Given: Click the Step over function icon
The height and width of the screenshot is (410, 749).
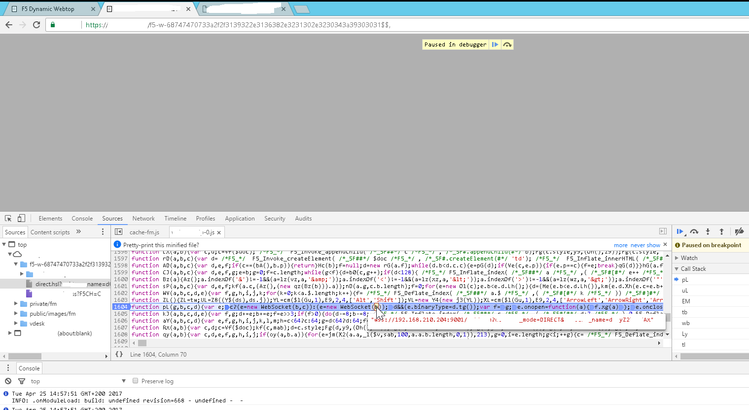Looking at the screenshot, I should 695,231.
